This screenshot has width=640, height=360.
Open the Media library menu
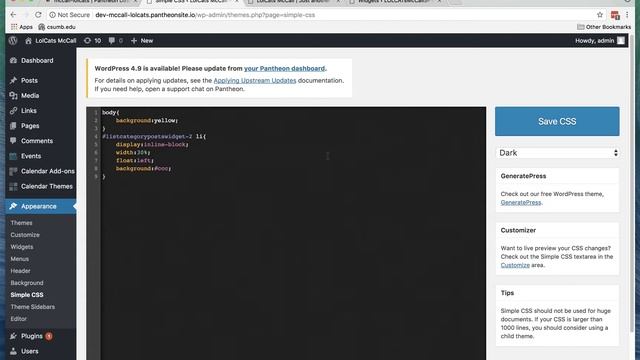[30, 96]
